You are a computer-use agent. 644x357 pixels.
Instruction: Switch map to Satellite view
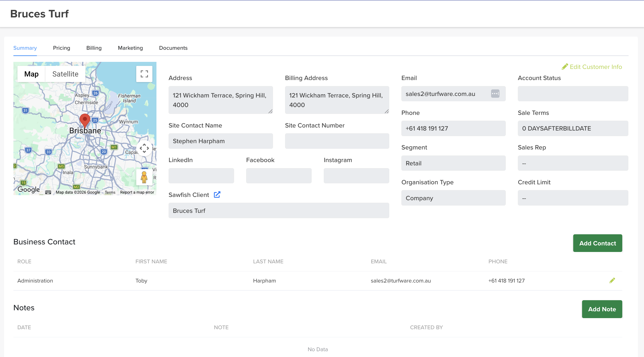click(x=65, y=74)
